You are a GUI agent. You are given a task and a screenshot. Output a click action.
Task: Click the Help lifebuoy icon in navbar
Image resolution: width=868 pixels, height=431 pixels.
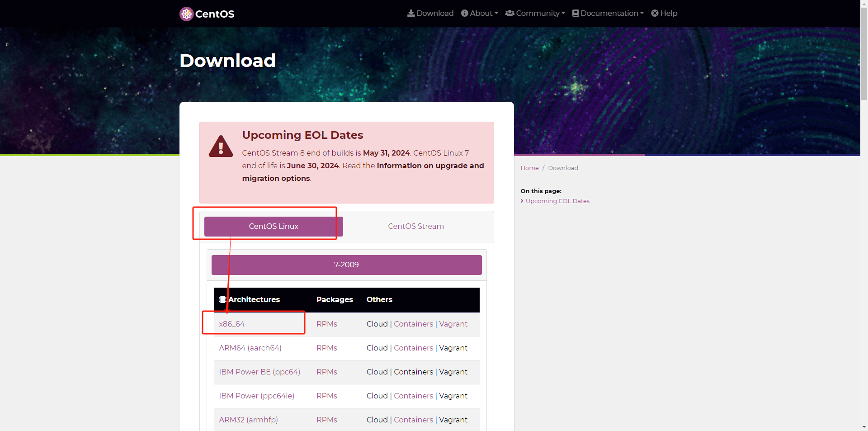[655, 14]
